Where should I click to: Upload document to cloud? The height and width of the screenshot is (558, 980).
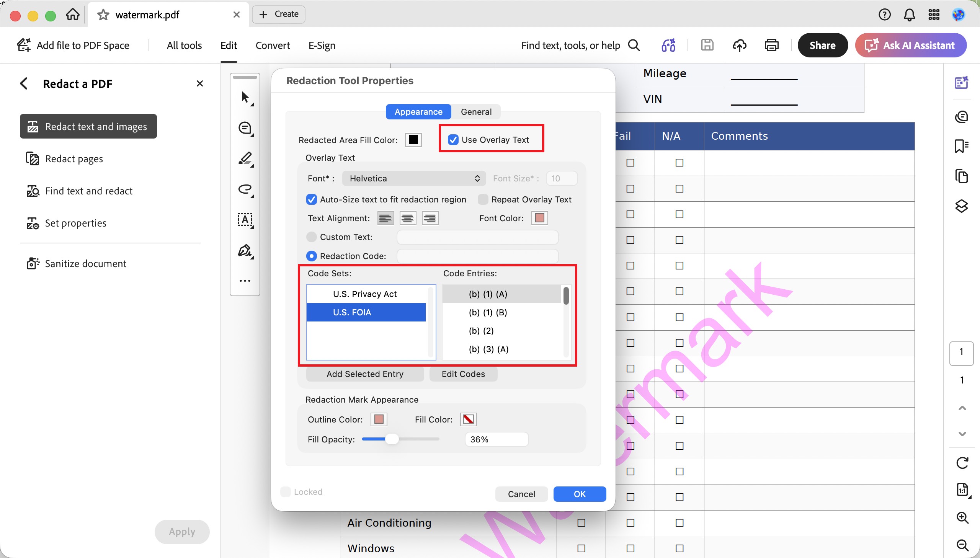point(739,45)
